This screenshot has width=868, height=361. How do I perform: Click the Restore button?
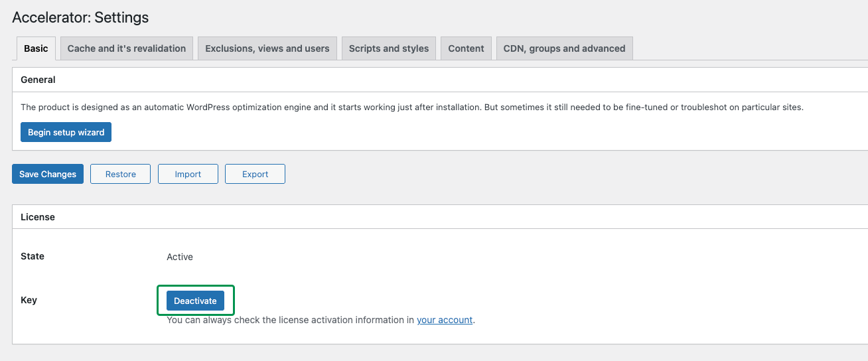coord(120,174)
